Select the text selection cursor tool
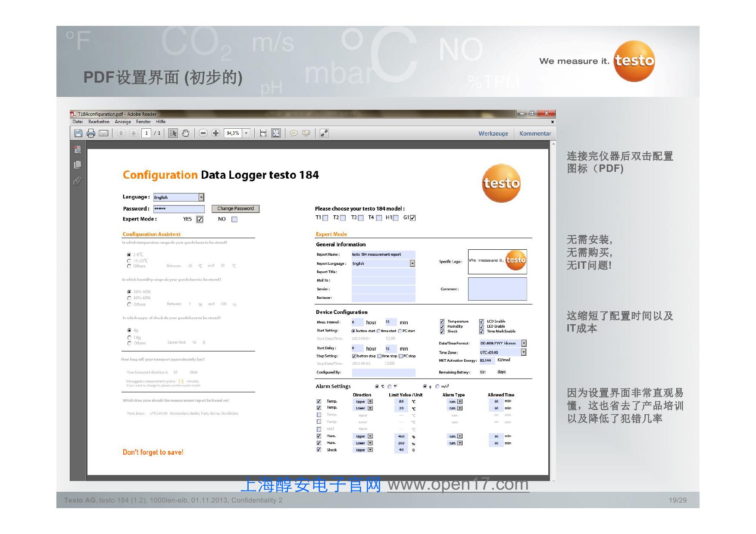756x534 pixels. pyautogui.click(x=173, y=133)
